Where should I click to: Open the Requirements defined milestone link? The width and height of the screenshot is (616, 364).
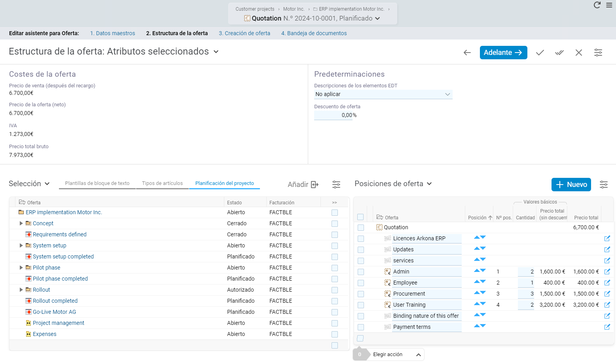point(60,234)
